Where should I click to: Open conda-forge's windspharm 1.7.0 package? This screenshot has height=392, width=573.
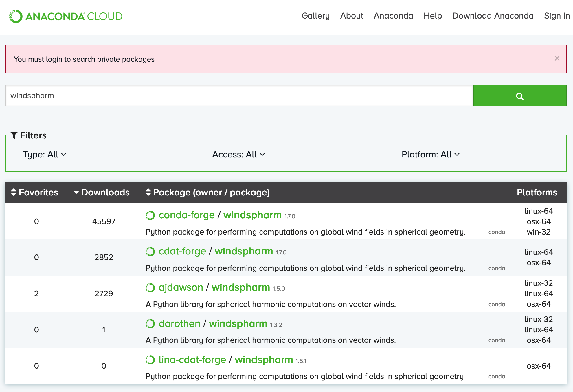(x=252, y=215)
